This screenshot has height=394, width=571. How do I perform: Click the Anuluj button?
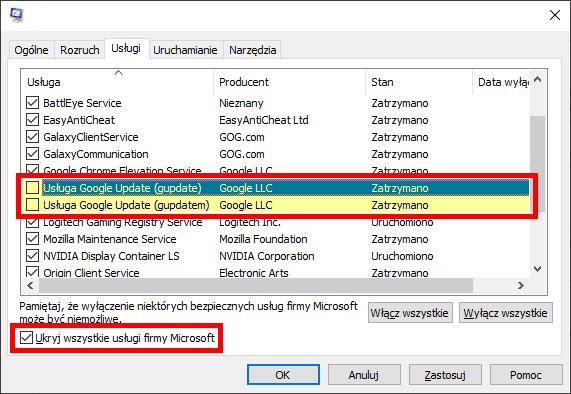pyautogui.click(x=364, y=375)
